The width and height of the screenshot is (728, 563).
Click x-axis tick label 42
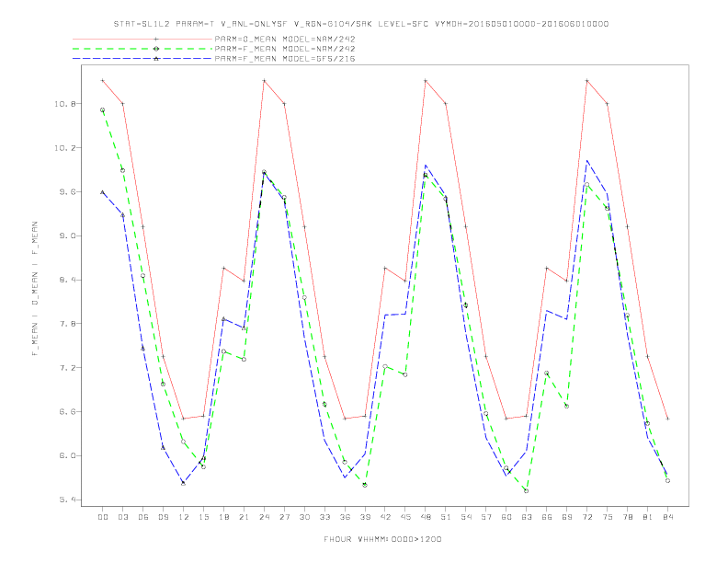pyautogui.click(x=385, y=517)
